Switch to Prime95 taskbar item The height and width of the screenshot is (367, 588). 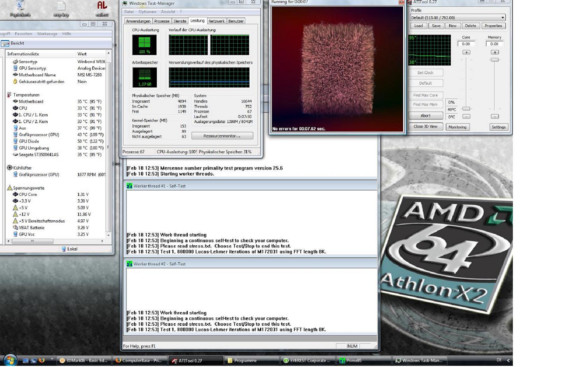[x=364, y=361]
